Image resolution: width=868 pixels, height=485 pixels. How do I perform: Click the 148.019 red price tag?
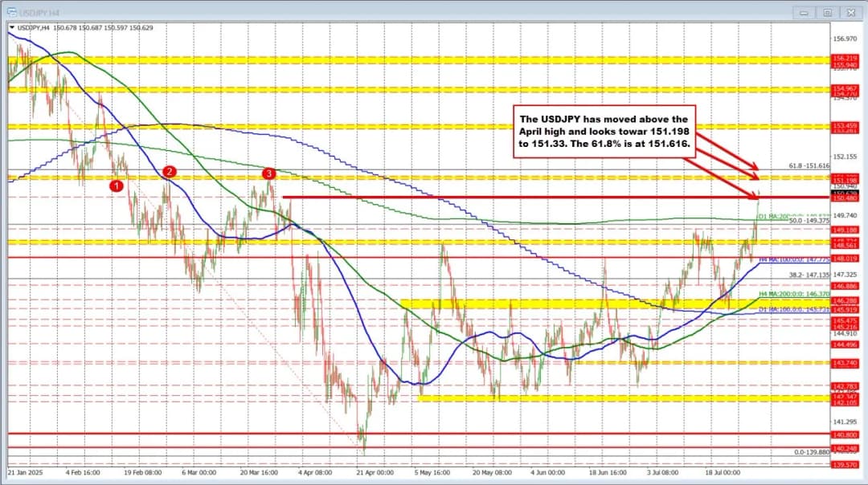pos(847,258)
